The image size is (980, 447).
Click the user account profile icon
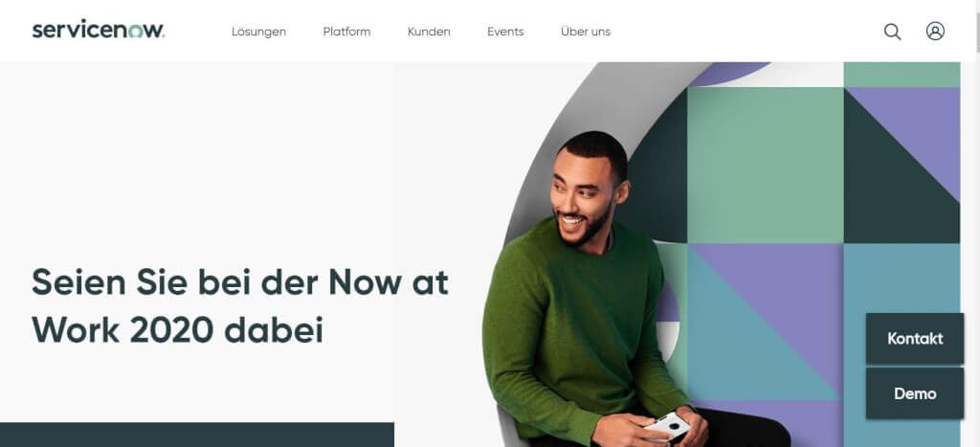pos(935,32)
